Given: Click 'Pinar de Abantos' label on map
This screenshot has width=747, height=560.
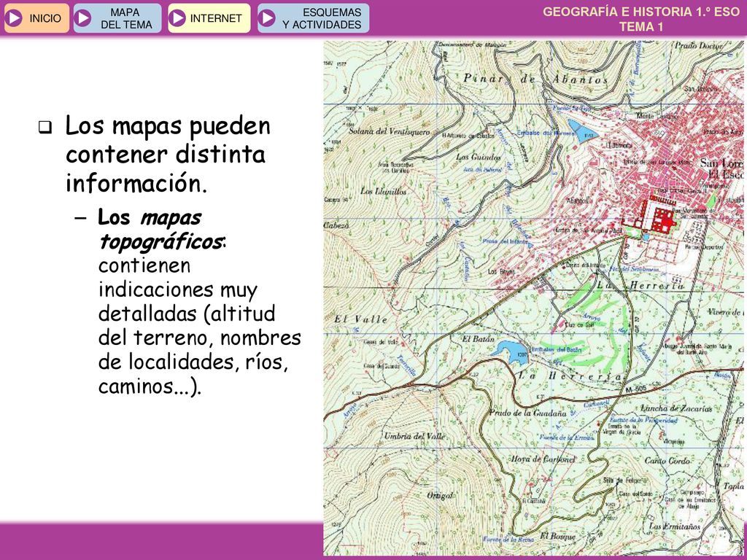Looking at the screenshot, I should pyautogui.click(x=536, y=79).
